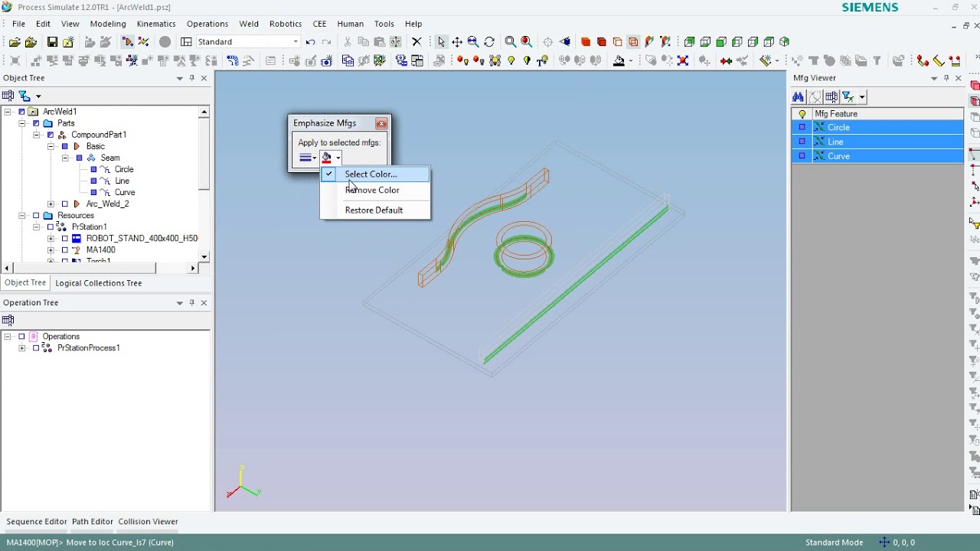Click the line-style icon in Emphasize Mfgs
Viewport: 980px width, 551px height.
pos(305,158)
